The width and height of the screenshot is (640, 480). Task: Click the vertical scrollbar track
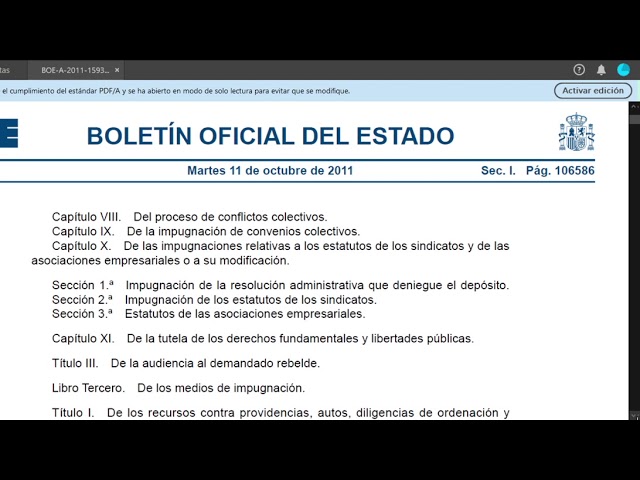click(x=634, y=261)
